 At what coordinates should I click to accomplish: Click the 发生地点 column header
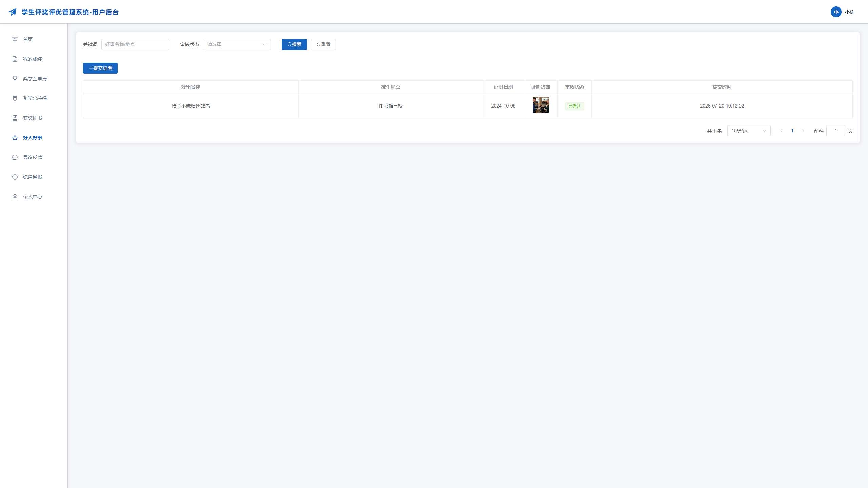tap(391, 87)
